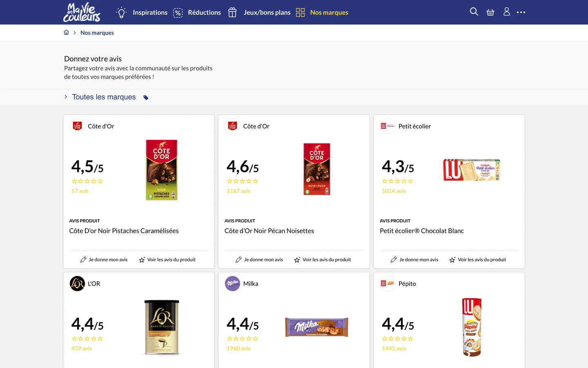588x368 pixels.
Task: Click the 4,3/5 rating score
Action: point(398,167)
